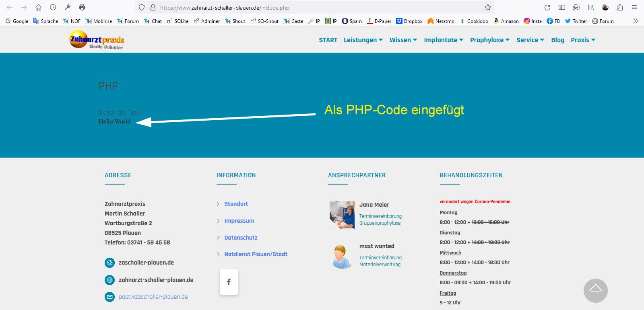
Task: Open the Blog menu item
Action: [x=557, y=40]
